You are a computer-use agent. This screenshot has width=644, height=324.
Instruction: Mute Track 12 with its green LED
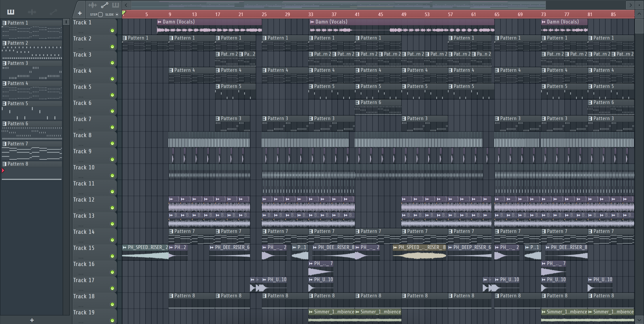coord(112,208)
